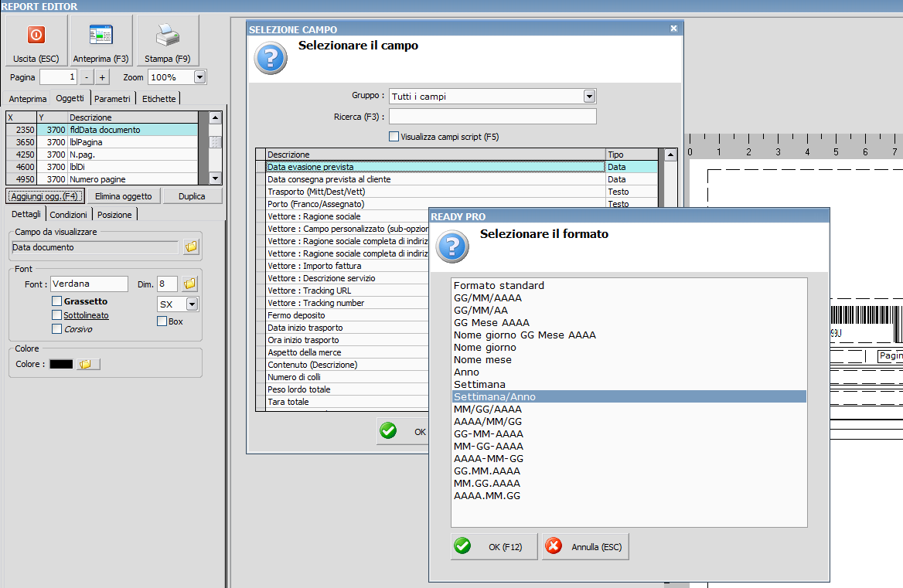Screen dimensions: 903x588
Task: Check Visualizza campi script (F5)
Action: (394, 136)
